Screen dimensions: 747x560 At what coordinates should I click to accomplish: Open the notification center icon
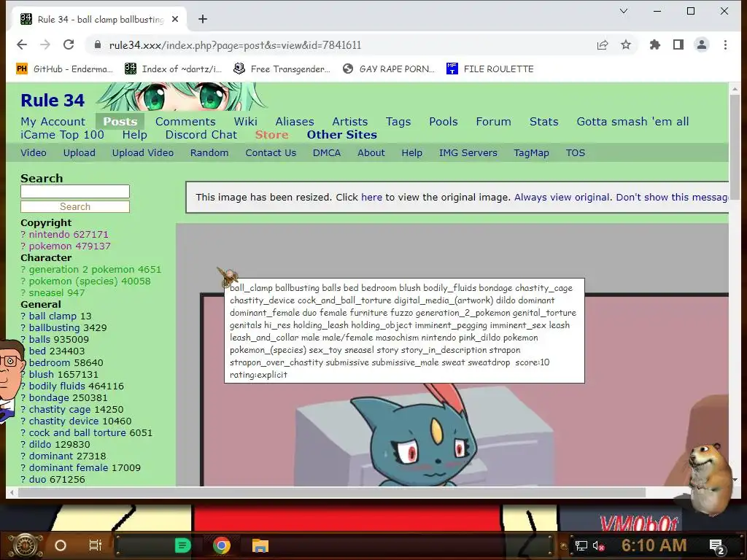717,546
